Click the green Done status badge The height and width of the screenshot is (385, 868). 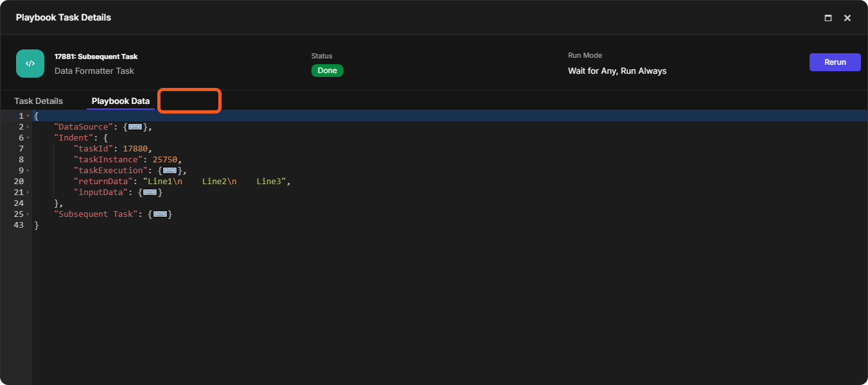(x=327, y=71)
